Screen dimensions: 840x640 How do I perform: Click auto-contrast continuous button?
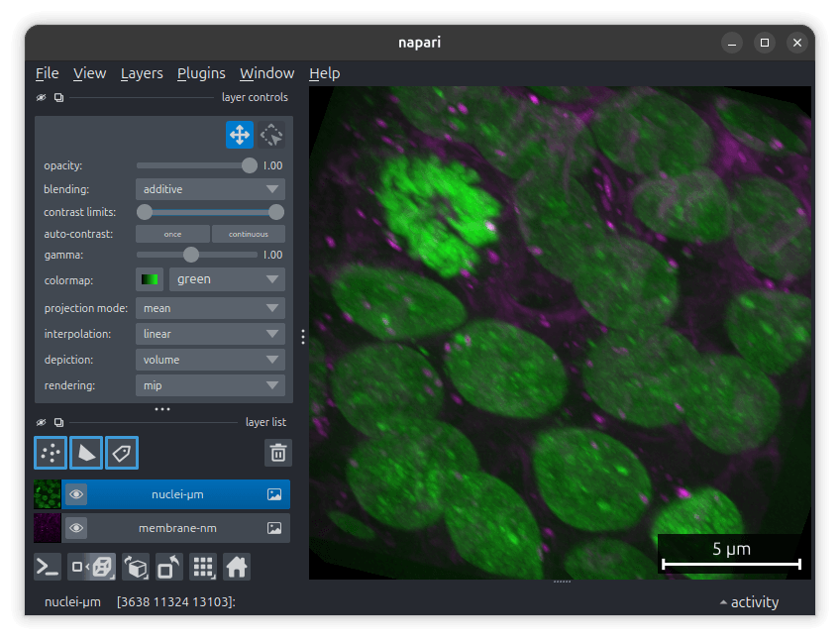(x=248, y=234)
